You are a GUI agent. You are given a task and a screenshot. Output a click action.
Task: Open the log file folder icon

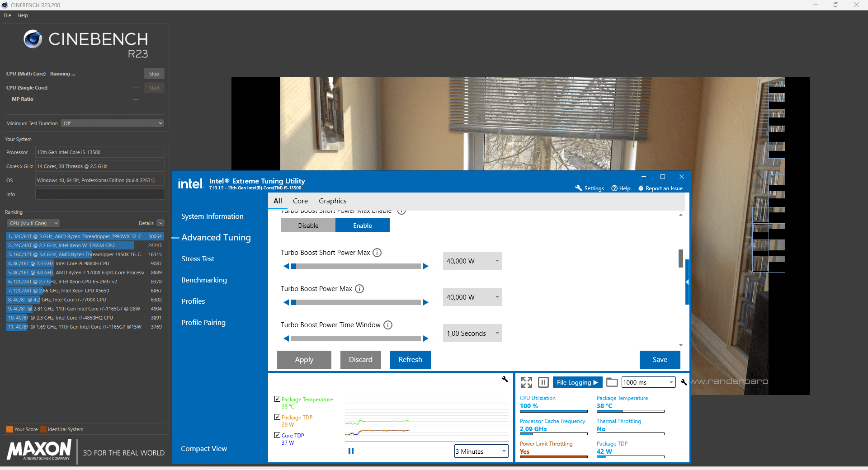click(612, 382)
